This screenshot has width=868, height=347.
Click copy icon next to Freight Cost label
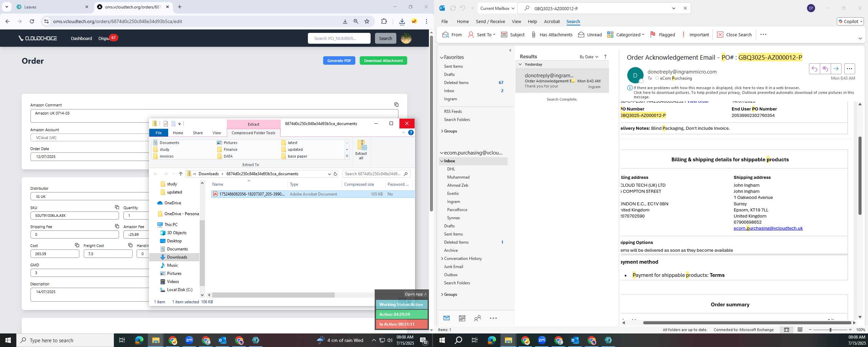[x=130, y=245]
